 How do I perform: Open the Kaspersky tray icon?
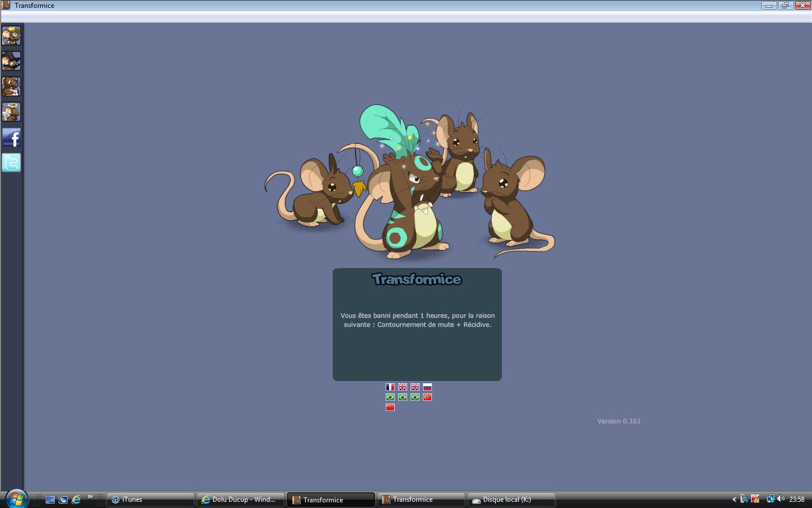click(x=755, y=499)
